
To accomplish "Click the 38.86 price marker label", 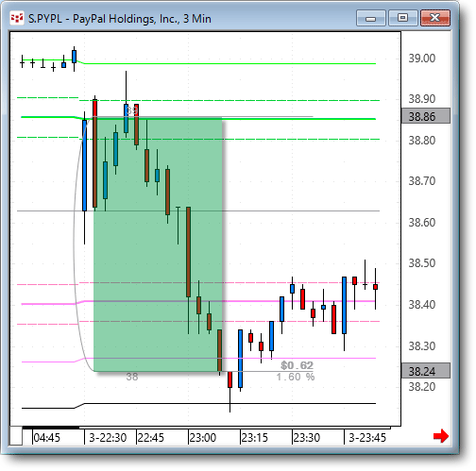I will [426, 116].
